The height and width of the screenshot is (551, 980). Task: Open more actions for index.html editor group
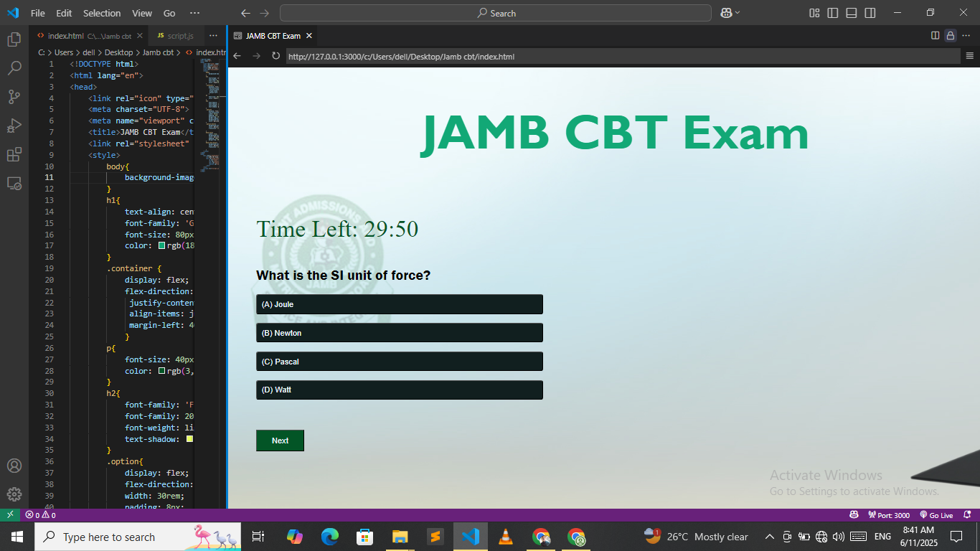[x=213, y=35]
